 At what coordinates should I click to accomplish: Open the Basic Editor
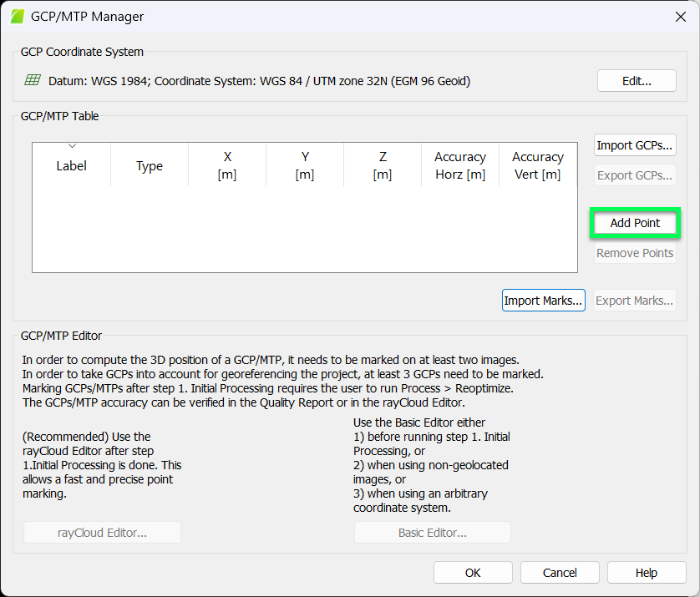pyautogui.click(x=432, y=532)
